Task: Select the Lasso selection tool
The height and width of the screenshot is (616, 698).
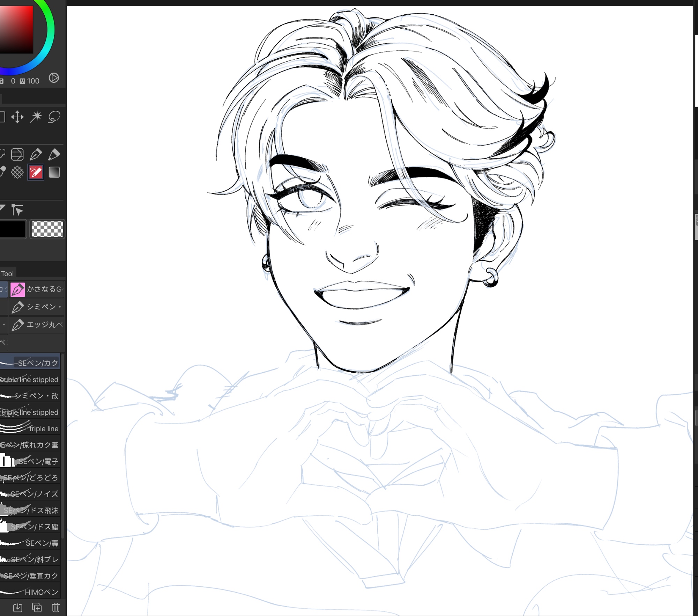Action: tap(54, 117)
